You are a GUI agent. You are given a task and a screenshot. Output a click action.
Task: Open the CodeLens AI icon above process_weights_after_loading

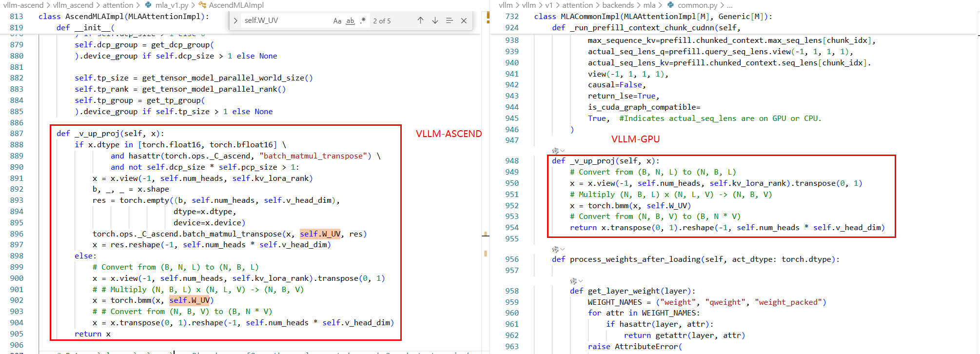(x=555, y=249)
